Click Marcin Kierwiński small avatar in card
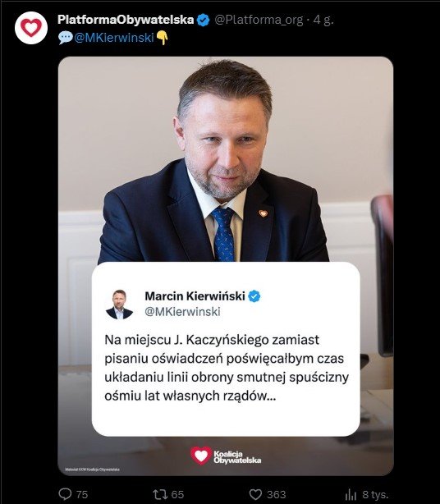 coord(119,304)
